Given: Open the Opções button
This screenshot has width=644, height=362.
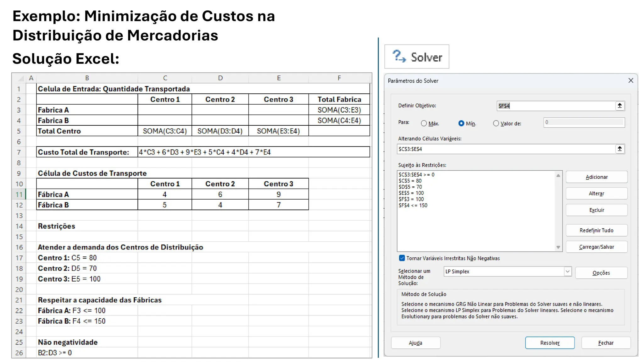Looking at the screenshot, I should click(601, 273).
